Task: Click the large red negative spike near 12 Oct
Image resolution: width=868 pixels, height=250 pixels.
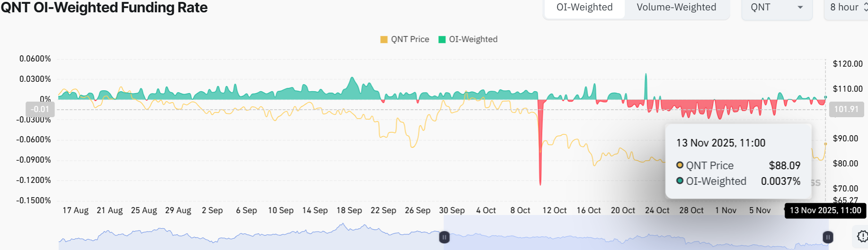Action: pyautogui.click(x=540, y=156)
